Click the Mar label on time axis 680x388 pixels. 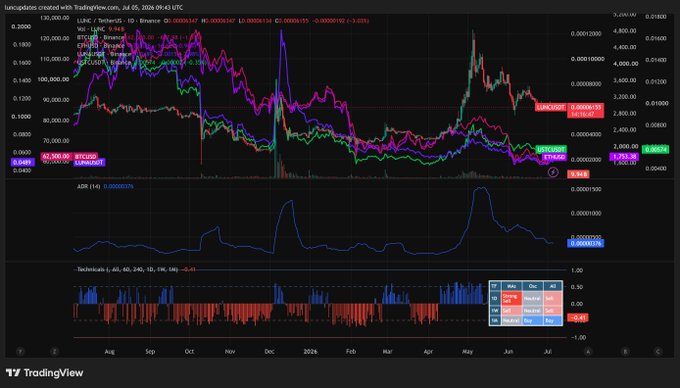pyautogui.click(x=388, y=352)
